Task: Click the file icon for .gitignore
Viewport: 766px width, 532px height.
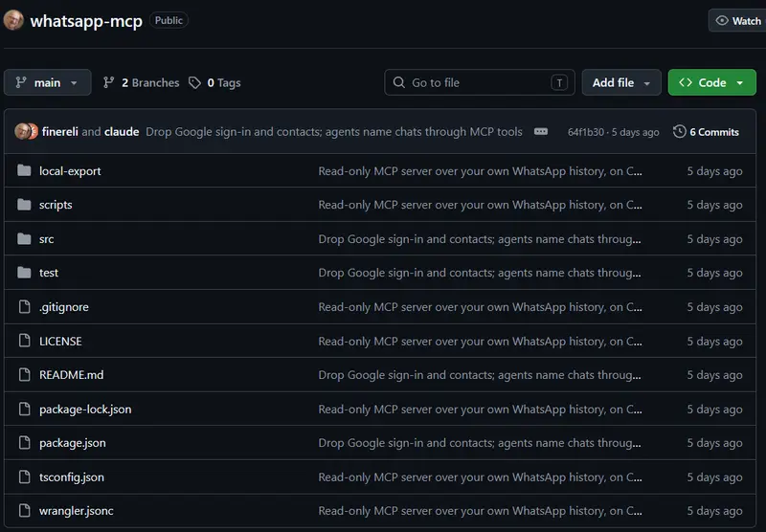Action: pyautogui.click(x=24, y=306)
